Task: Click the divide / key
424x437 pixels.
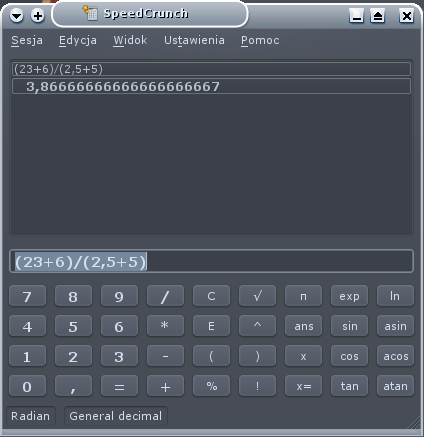Action: point(165,296)
